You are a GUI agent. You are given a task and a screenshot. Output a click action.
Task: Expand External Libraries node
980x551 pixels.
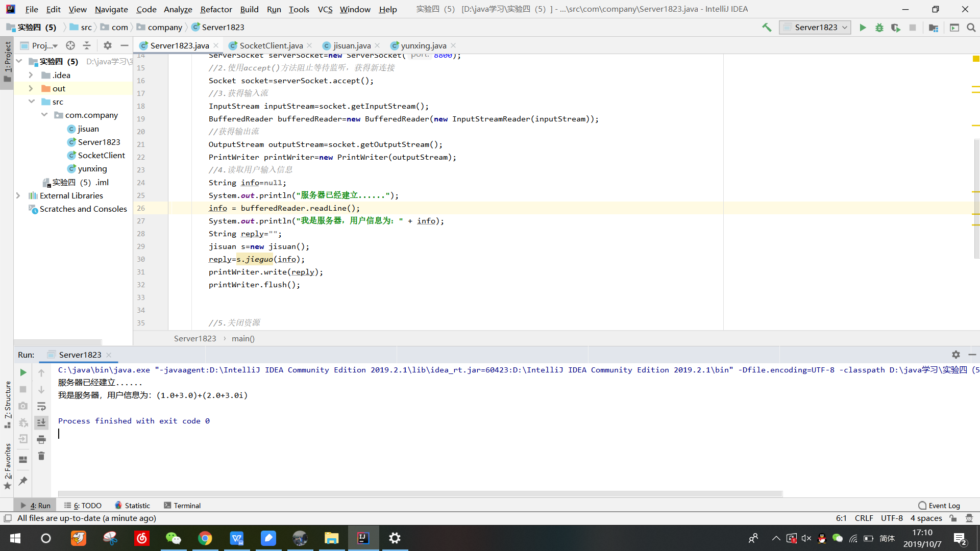(x=18, y=195)
